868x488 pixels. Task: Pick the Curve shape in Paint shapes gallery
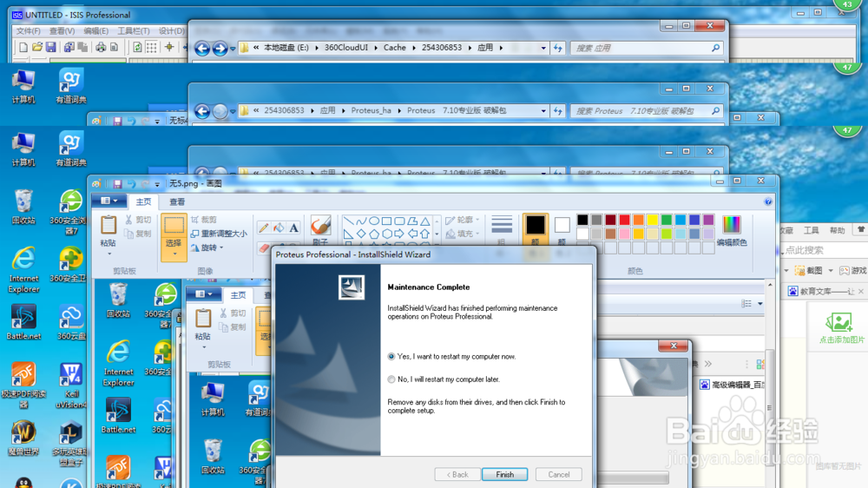coord(361,221)
